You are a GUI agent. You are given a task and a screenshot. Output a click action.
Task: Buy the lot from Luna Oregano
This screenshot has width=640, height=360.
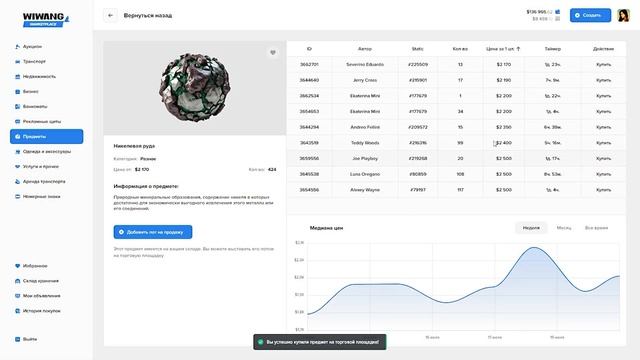point(603,174)
